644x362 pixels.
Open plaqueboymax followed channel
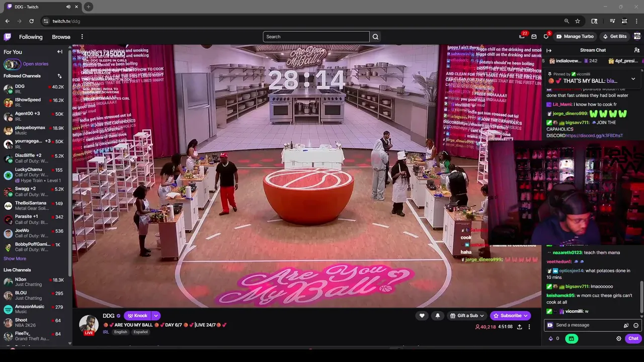tap(34, 130)
